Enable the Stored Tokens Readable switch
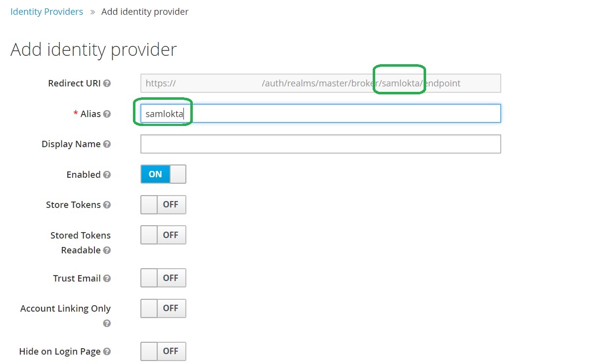Image resolution: width=609 pixels, height=364 pixels. (163, 235)
